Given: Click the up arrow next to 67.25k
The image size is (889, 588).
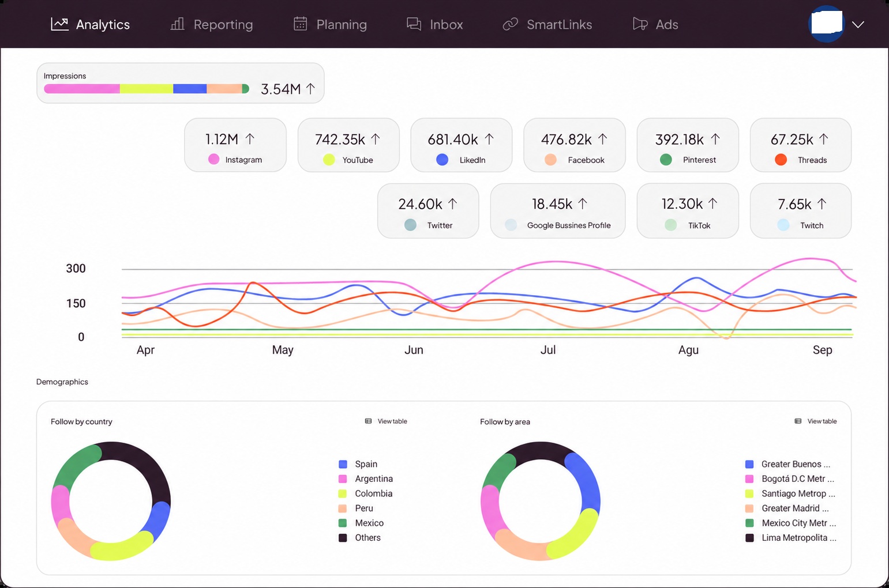Looking at the screenshot, I should pyautogui.click(x=823, y=139).
